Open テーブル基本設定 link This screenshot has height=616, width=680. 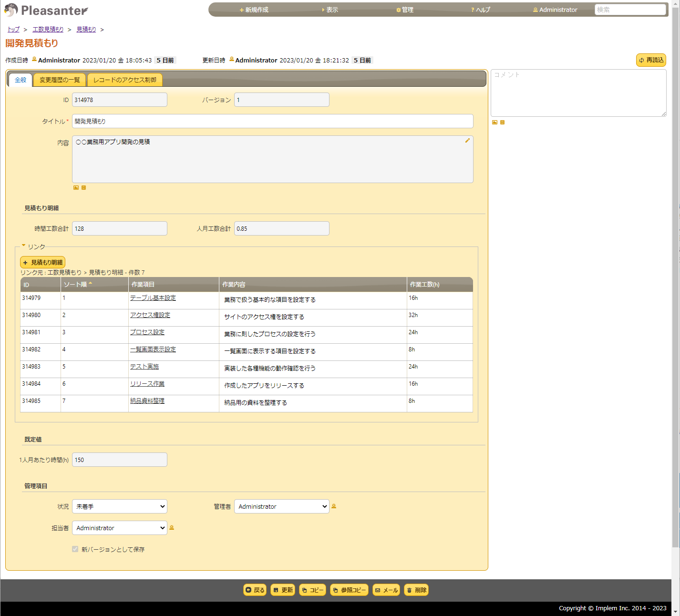[x=153, y=298]
